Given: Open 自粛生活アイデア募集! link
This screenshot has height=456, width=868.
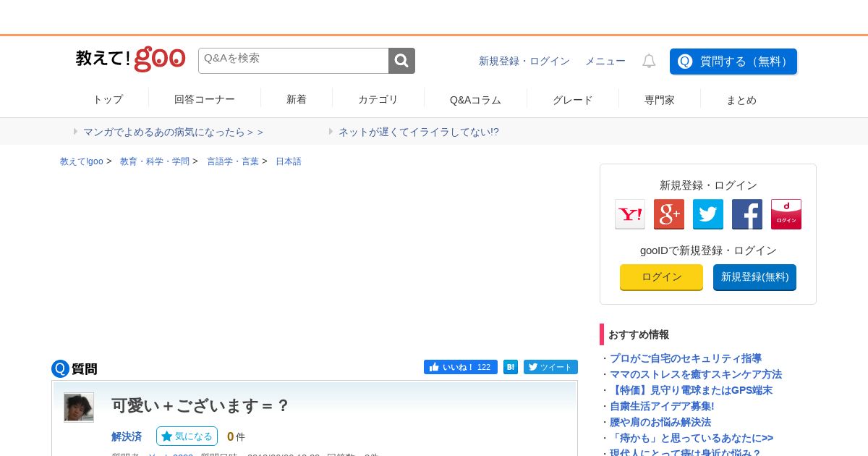Looking at the screenshot, I should coord(662,406).
